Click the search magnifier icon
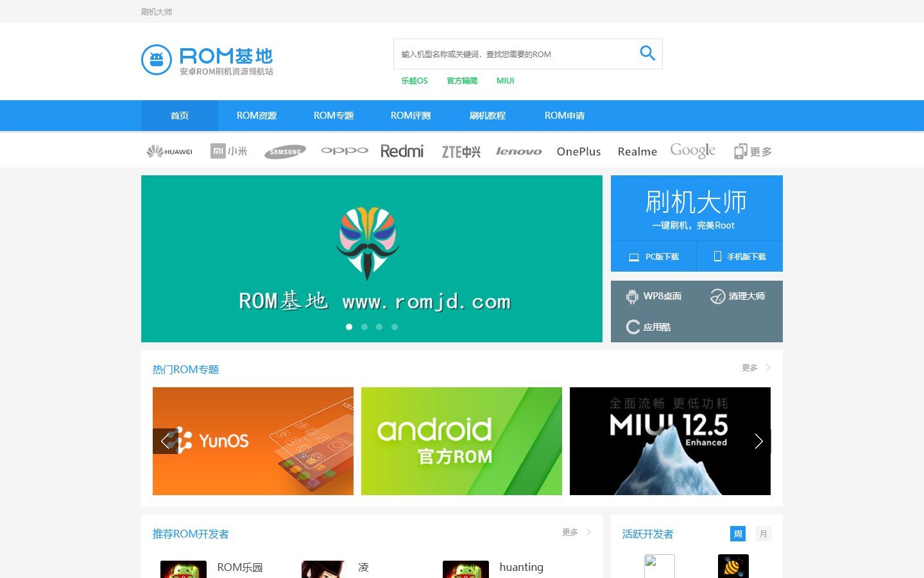 [647, 53]
